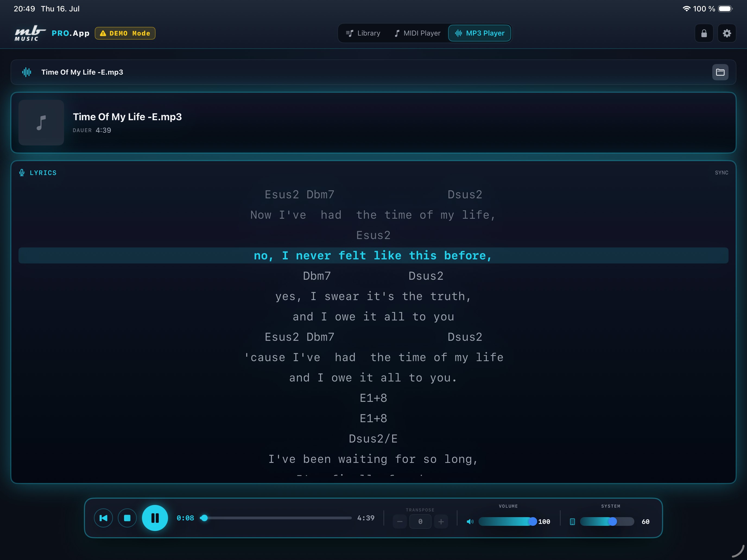747x560 pixels.
Task: Click the lyric 'Now I've had the time of my life,'
Action: coord(373,215)
